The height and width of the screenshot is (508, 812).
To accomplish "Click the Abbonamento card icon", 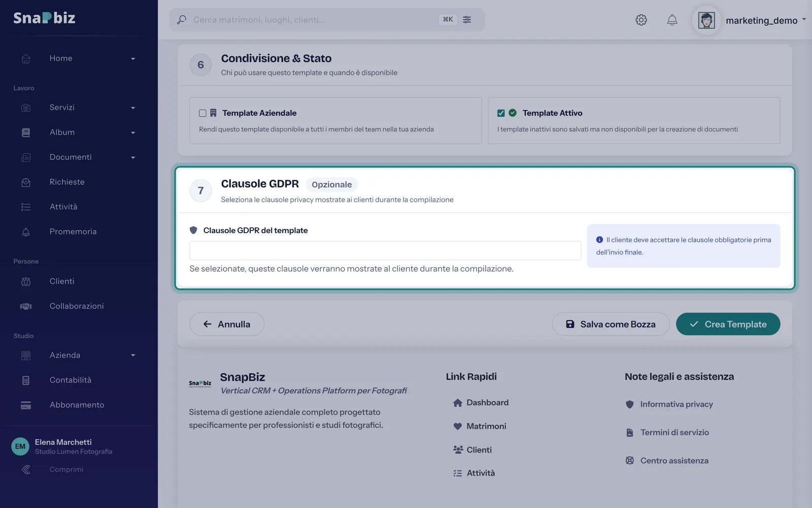I will [x=26, y=405].
